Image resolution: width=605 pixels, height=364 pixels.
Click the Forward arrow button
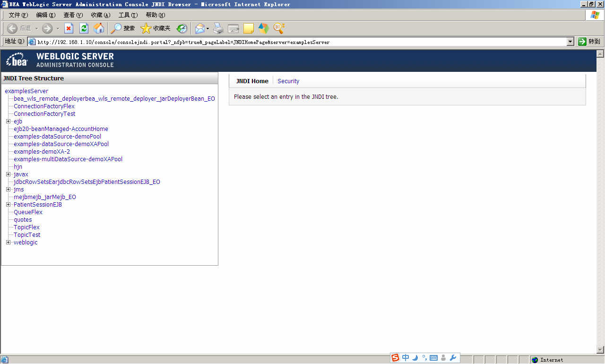click(47, 28)
